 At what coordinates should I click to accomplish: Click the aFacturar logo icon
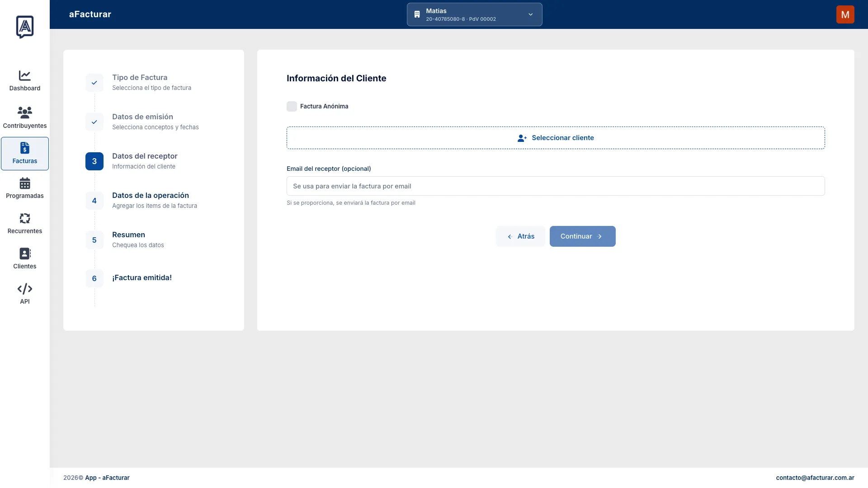click(x=25, y=27)
